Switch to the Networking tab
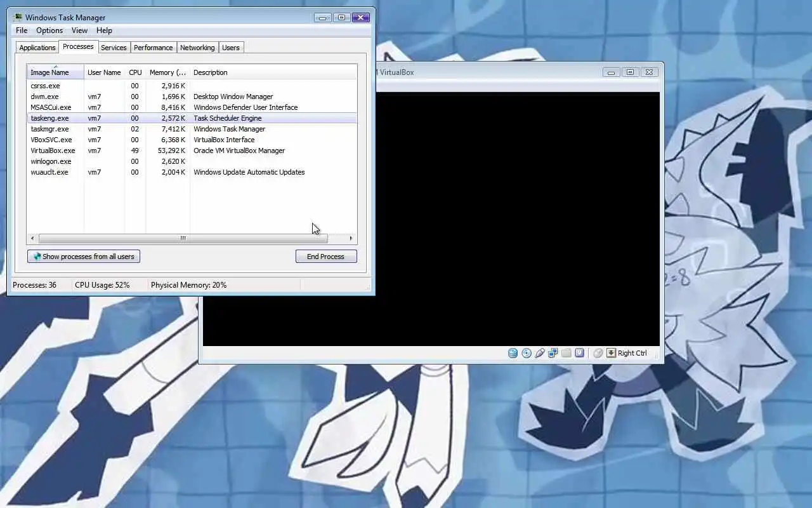812x508 pixels. 197,48
